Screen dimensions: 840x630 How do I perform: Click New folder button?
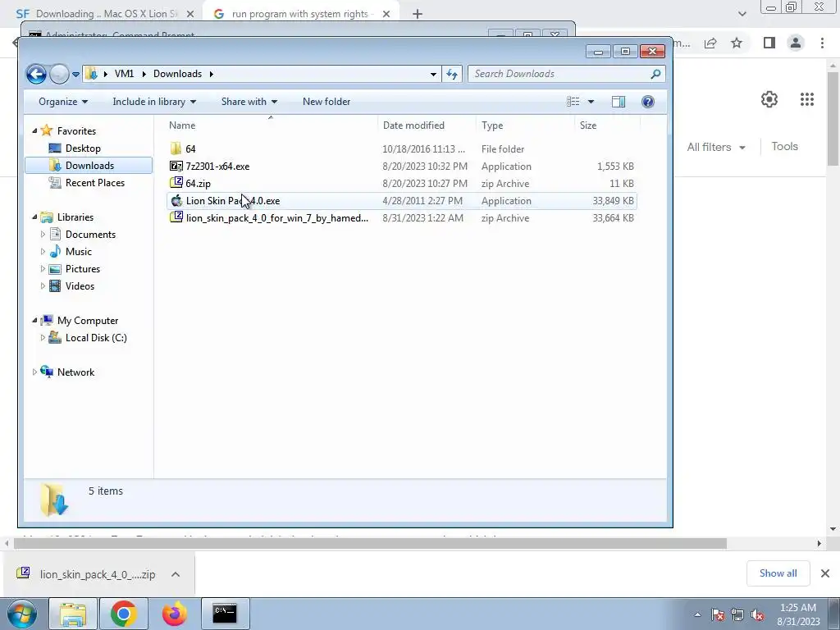326,102
